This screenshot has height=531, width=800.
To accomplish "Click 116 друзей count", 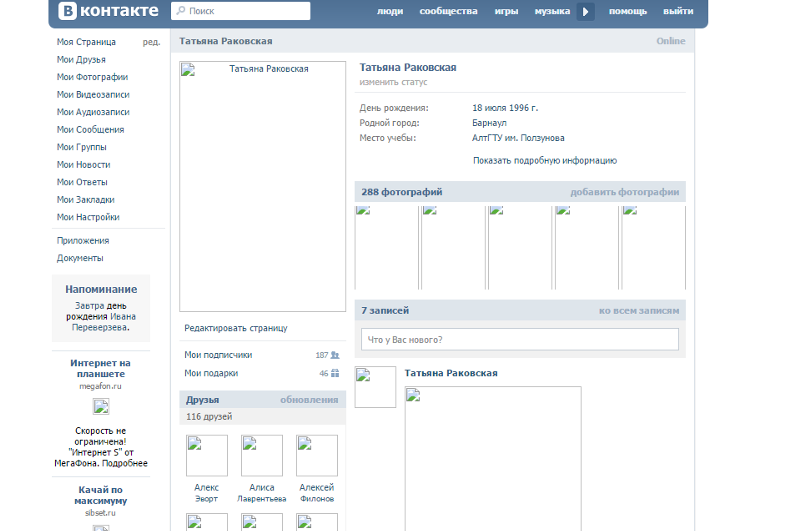I will (209, 417).
